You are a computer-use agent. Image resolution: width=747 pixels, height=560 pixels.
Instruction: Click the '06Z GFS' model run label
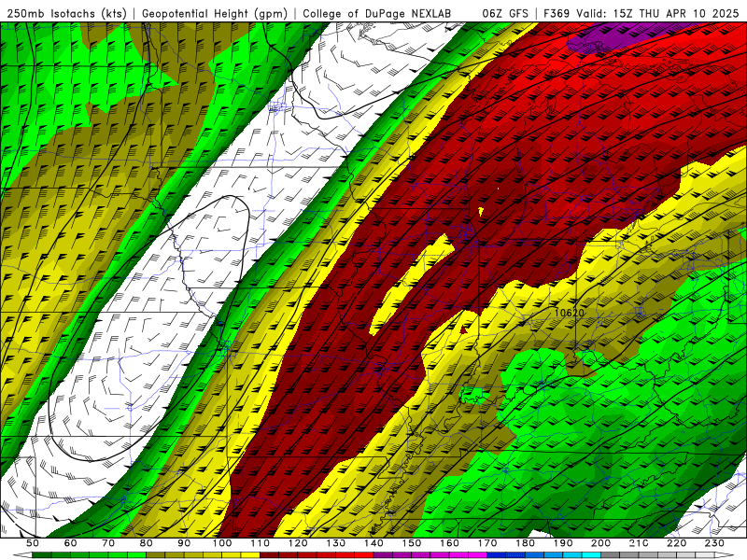click(x=505, y=13)
